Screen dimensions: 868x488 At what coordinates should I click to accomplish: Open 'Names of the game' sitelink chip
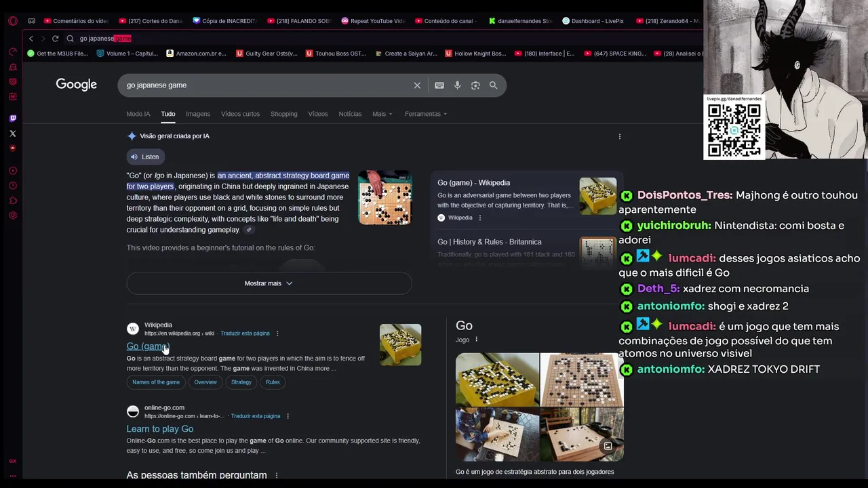pyautogui.click(x=156, y=382)
